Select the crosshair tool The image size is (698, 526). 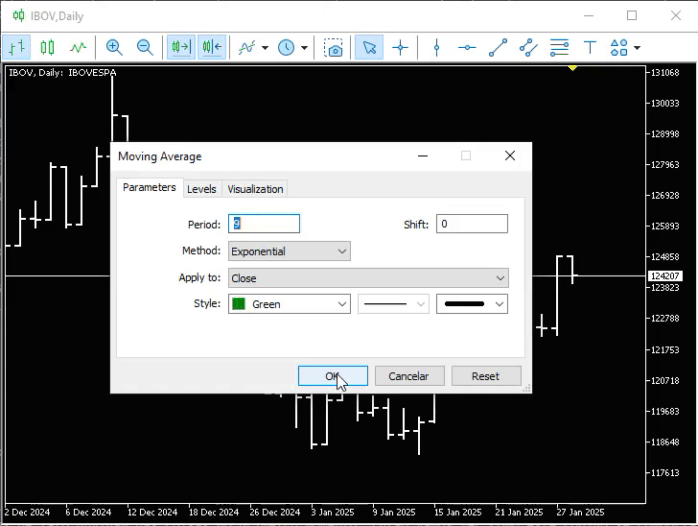click(x=400, y=47)
